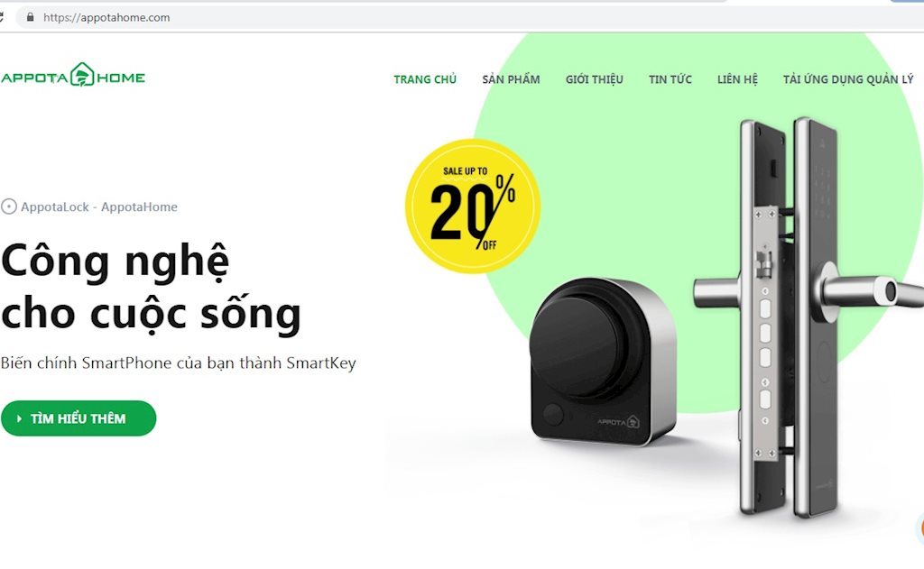Click the circle icon beside AppotaLock text
The image size is (924, 569).
click(9, 206)
